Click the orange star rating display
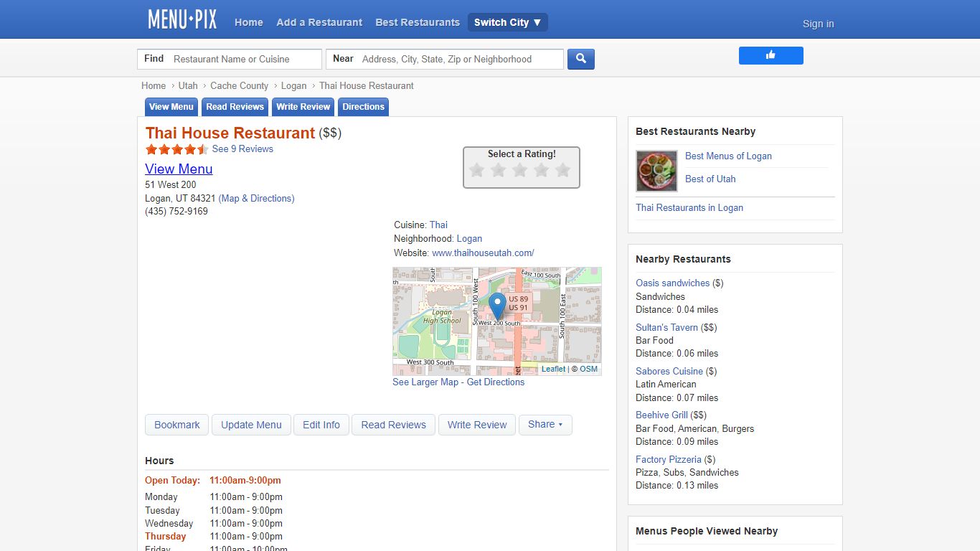 177,149
